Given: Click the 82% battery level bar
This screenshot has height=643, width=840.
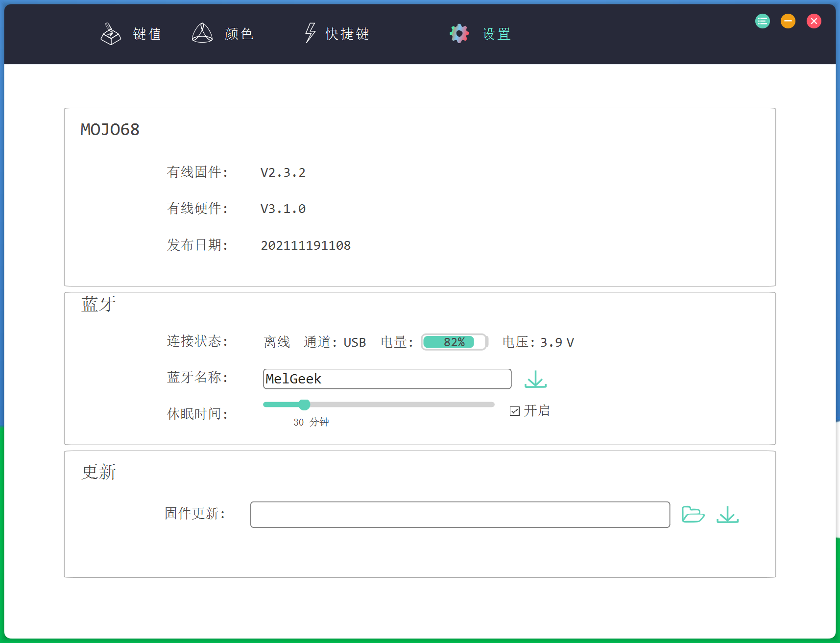Looking at the screenshot, I should click(x=455, y=342).
